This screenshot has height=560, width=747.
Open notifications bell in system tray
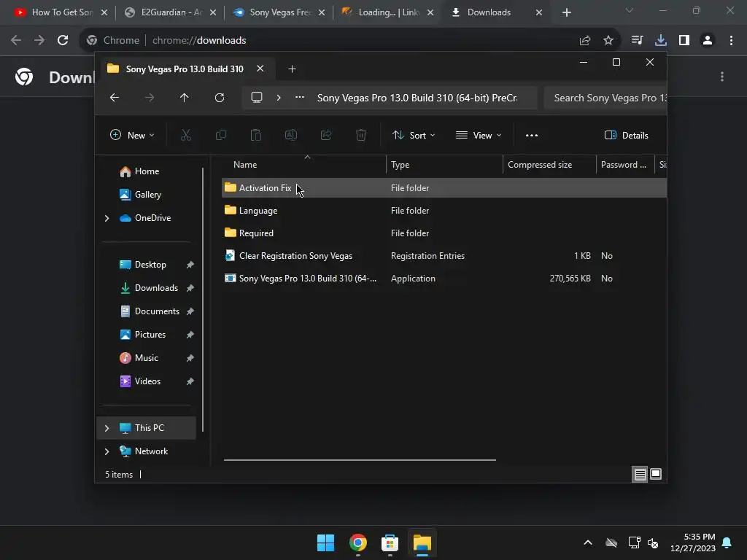[727, 542]
